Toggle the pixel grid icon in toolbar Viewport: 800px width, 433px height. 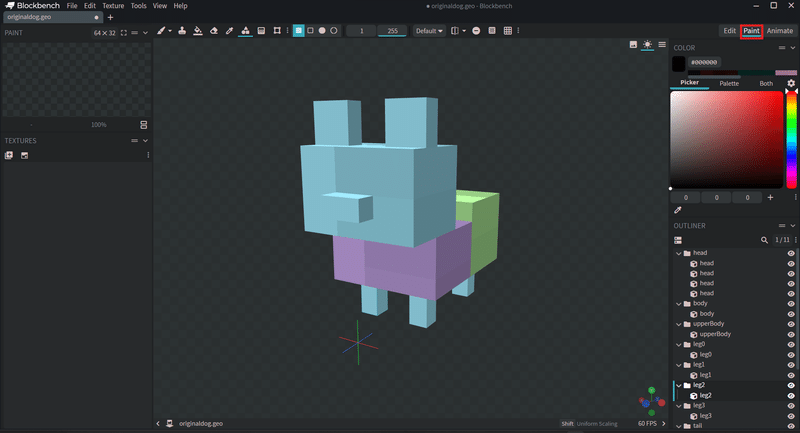pos(492,31)
